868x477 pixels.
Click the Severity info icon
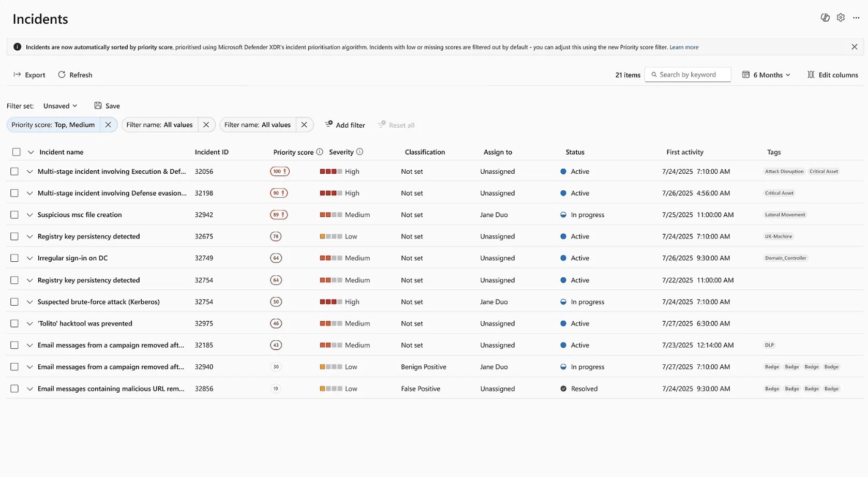click(360, 152)
